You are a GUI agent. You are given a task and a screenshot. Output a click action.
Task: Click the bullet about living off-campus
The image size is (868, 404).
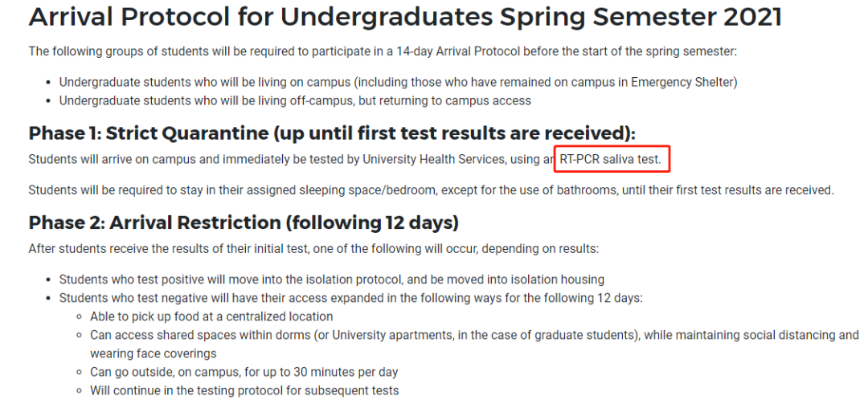(295, 100)
